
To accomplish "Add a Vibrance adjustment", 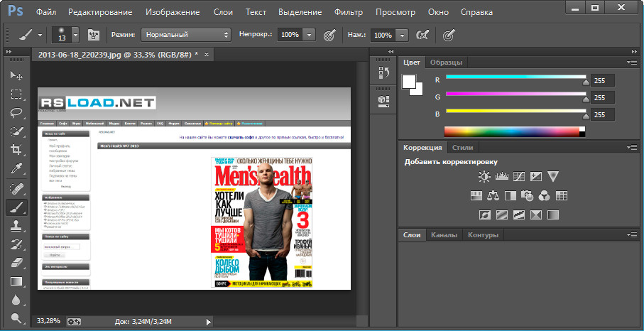I will [x=553, y=177].
